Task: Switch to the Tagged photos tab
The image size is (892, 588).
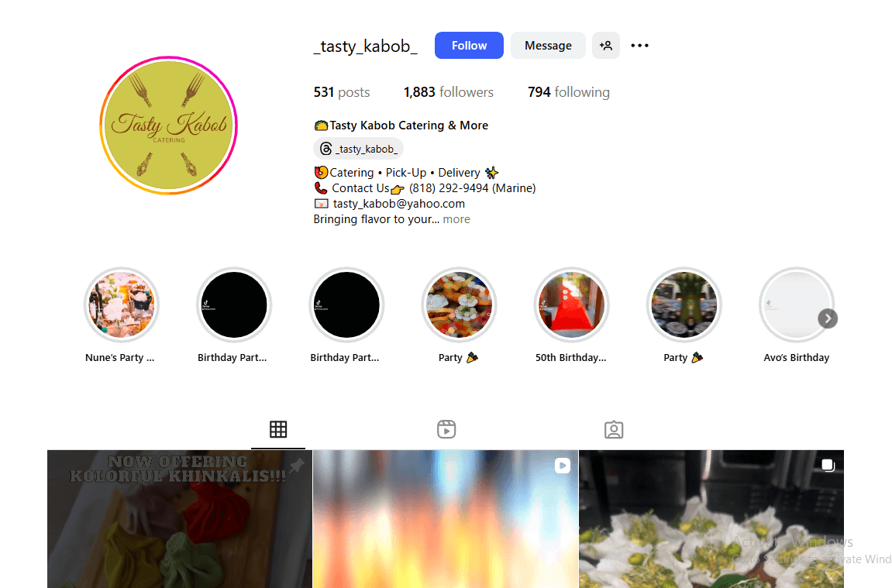Action: (x=614, y=429)
